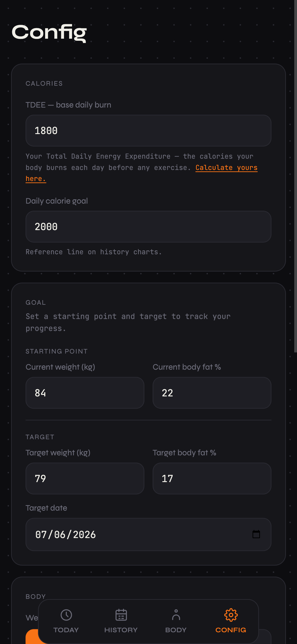297x644 pixels.
Task: Click the "Daily calorie goal" label text
Action: (x=56, y=201)
